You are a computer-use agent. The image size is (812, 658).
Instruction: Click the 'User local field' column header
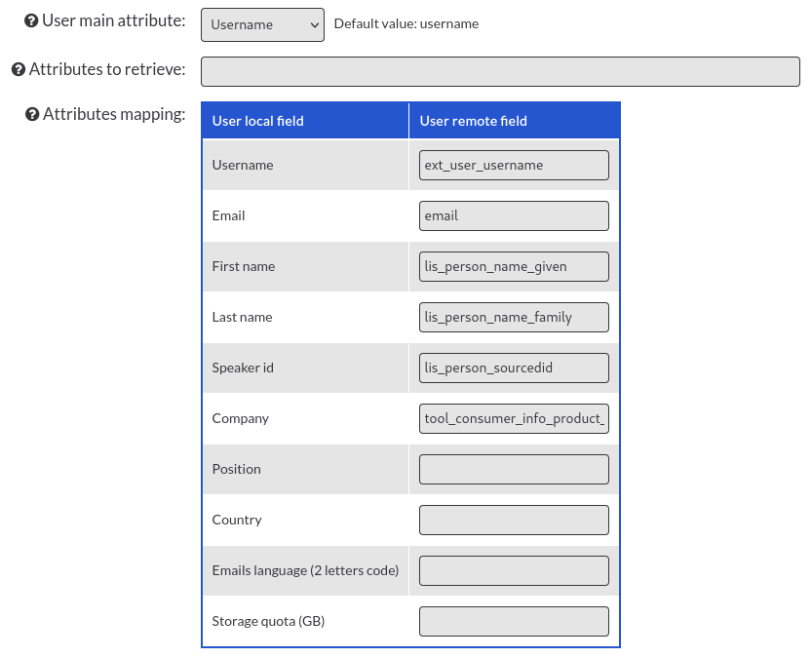pyautogui.click(x=305, y=121)
